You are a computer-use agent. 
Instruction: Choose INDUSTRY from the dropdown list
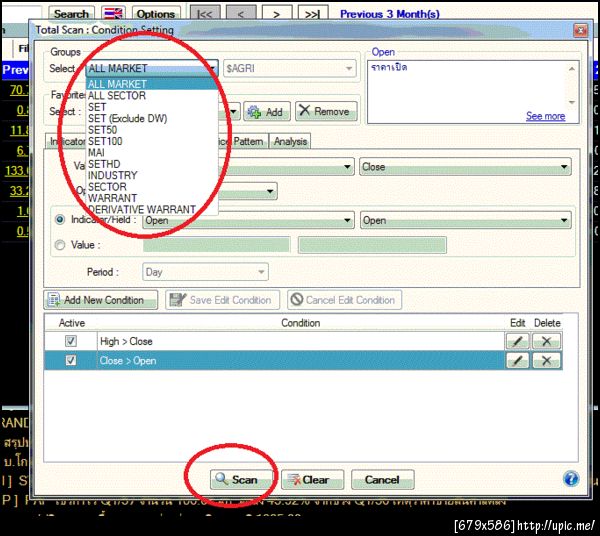152,176
